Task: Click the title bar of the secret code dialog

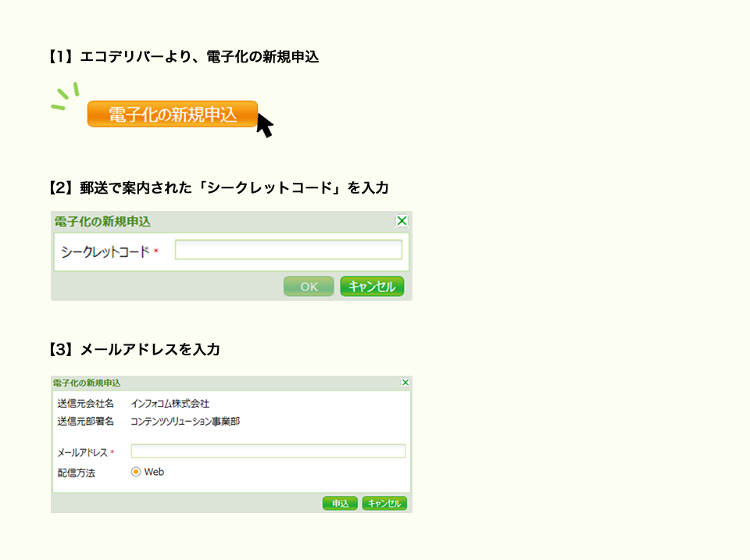Action: click(234, 222)
